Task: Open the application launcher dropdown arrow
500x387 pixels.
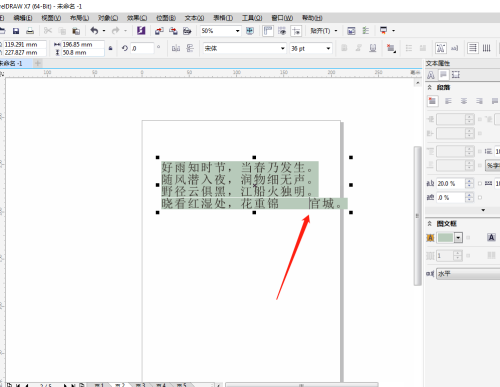Action: pos(394,31)
